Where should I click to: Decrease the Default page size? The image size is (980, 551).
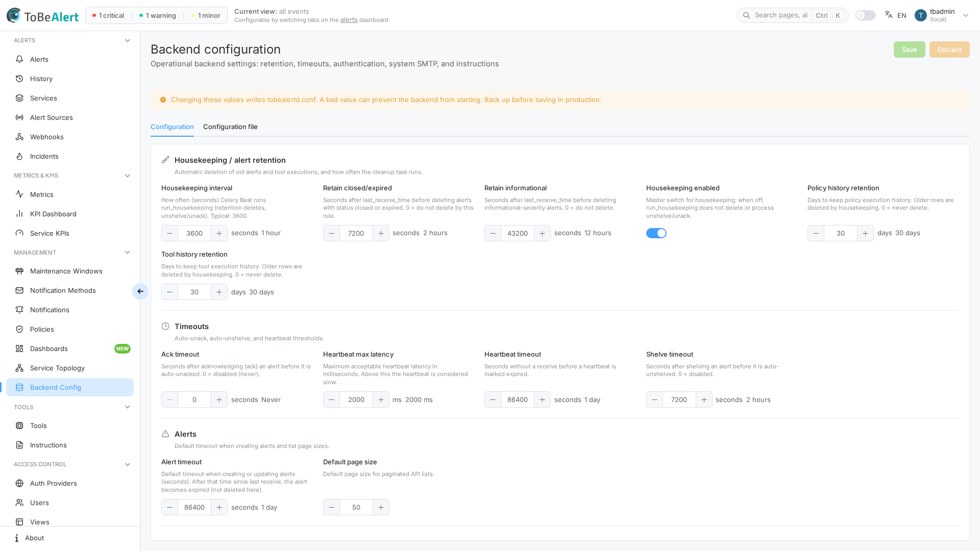331,507
